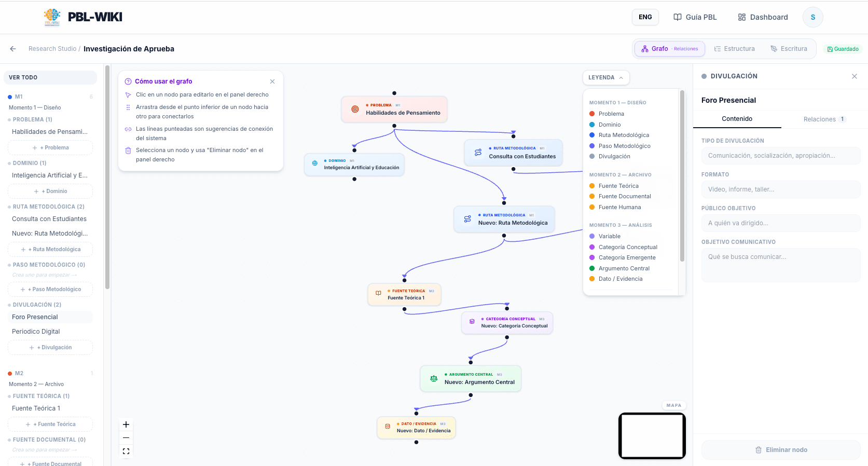This screenshot has height=466, width=868.
Task: Click the left sidebar scrollbar
Action: pos(107,176)
